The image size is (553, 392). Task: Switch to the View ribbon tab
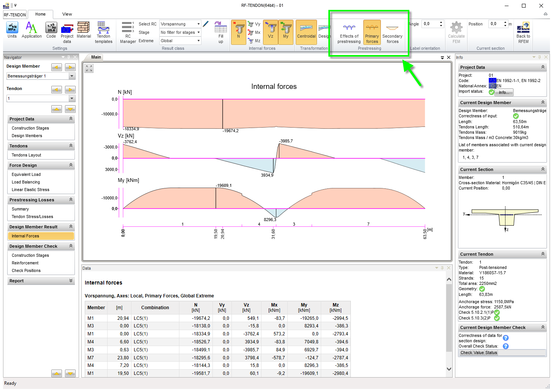tap(67, 14)
